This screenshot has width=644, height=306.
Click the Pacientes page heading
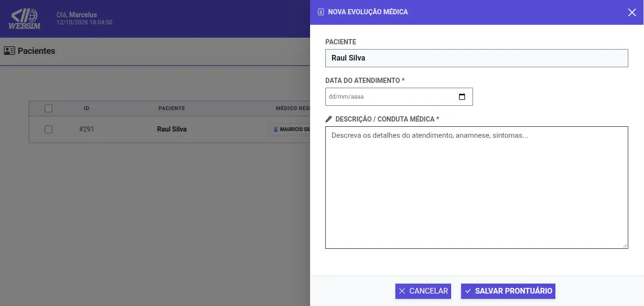36,51
